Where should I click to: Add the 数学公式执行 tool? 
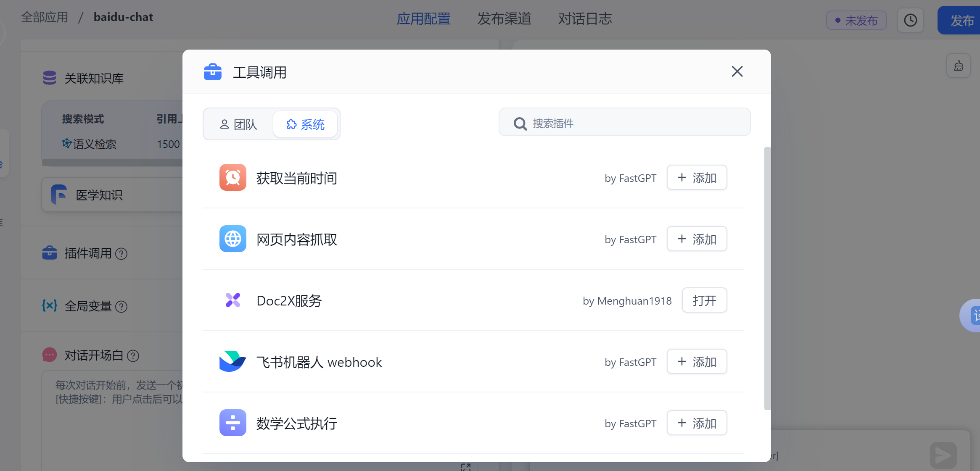click(x=697, y=423)
